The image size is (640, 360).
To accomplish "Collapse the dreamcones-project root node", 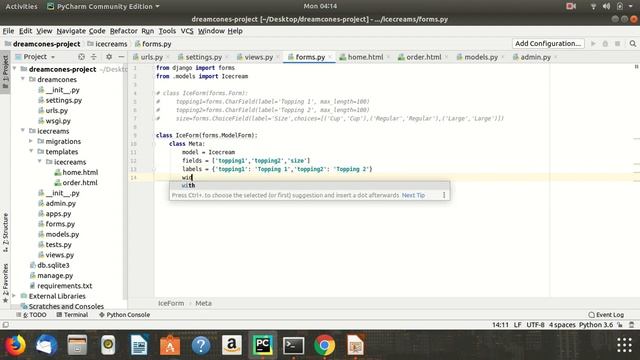I will (x=15, y=69).
